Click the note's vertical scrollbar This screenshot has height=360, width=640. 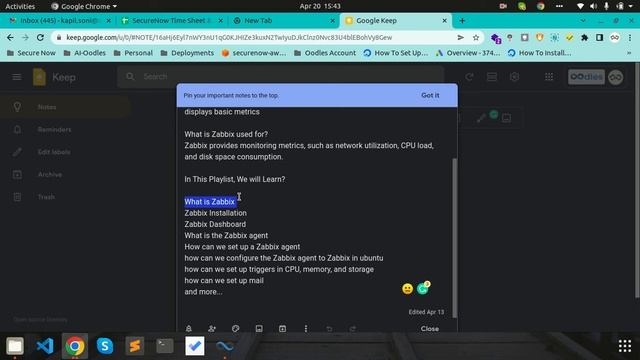click(455, 238)
